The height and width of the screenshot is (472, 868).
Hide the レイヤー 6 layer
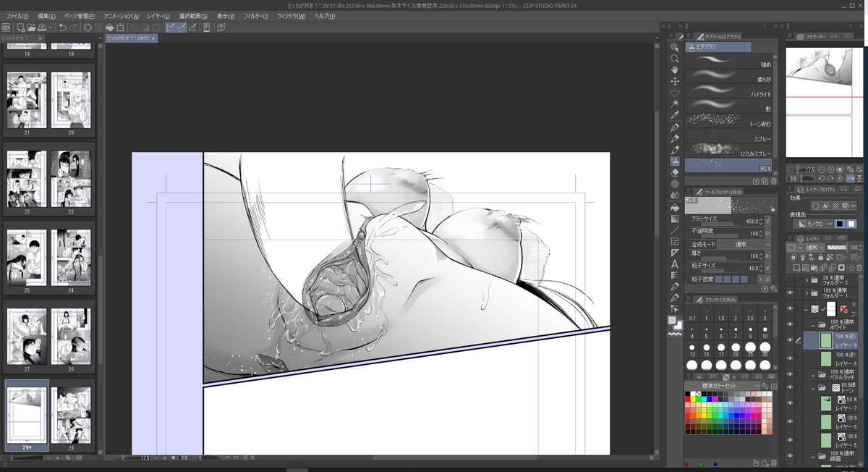(790, 358)
